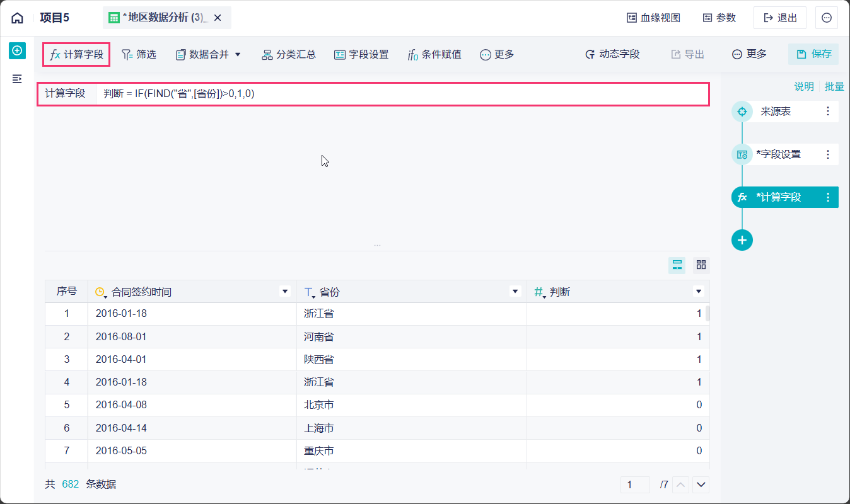Select the *字段设置 step node

pos(785,154)
